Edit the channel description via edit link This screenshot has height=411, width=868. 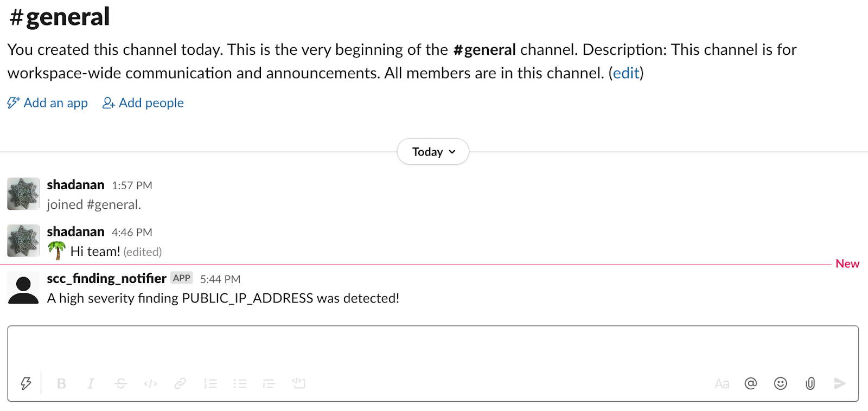[627, 73]
